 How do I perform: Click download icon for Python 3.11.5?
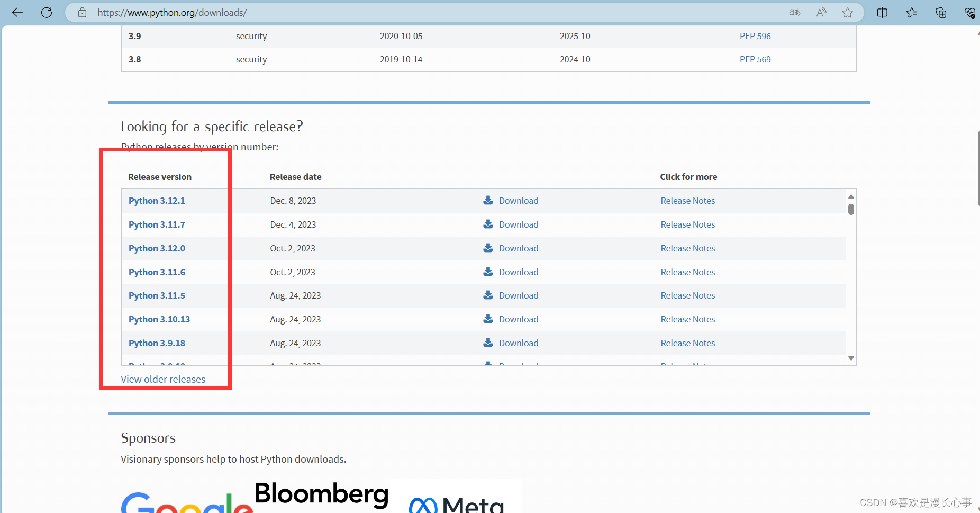click(488, 295)
